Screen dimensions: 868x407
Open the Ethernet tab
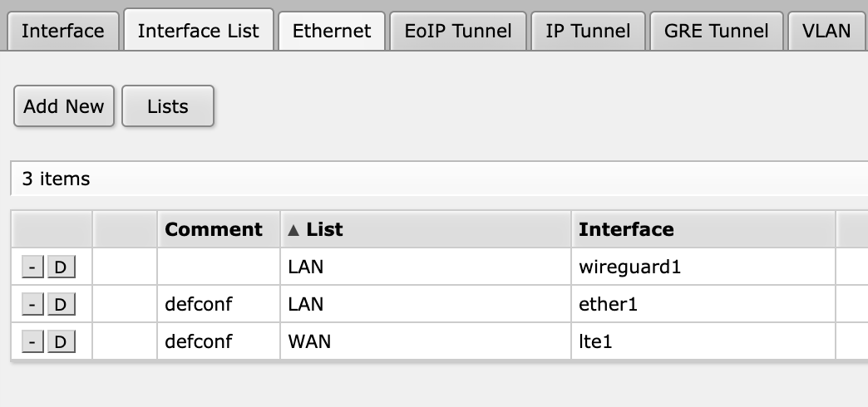pos(332,32)
